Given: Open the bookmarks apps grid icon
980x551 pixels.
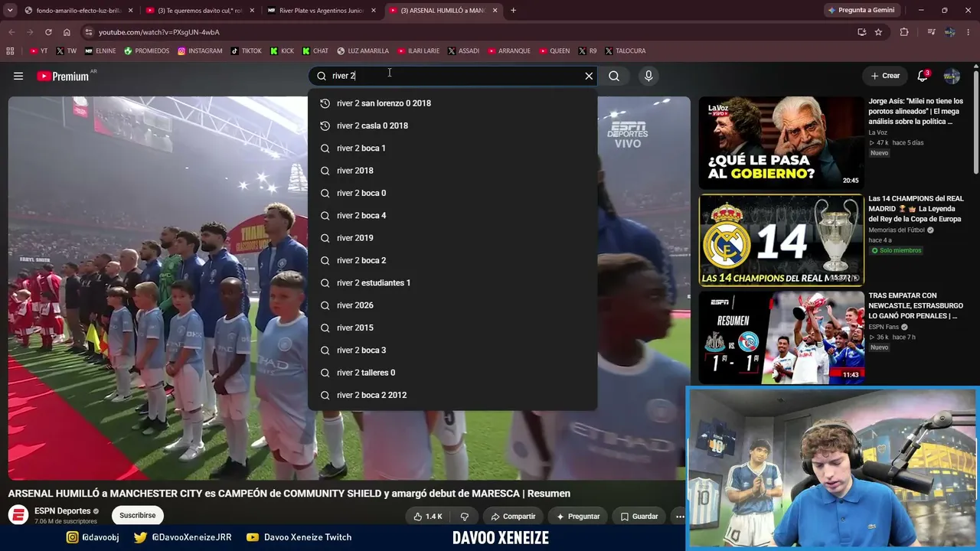Looking at the screenshot, I should tap(10, 51).
